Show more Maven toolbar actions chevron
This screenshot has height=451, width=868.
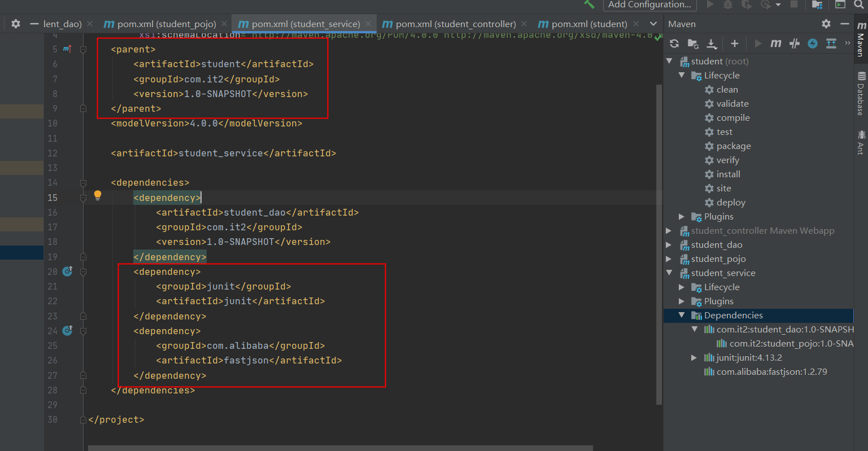847,43
